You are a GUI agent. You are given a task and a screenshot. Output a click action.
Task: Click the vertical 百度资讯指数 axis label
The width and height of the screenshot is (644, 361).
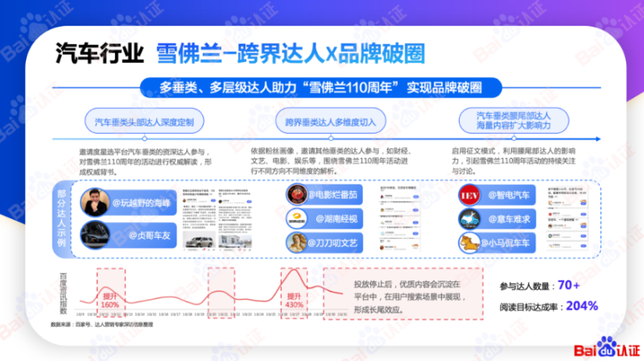[x=64, y=293]
